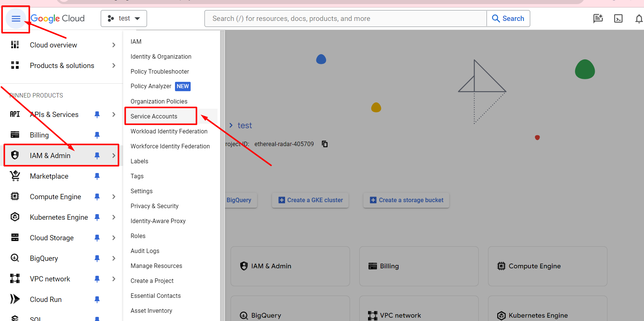The image size is (644, 321).
Task: Click the Google Cloud logo
Action: pos(58,18)
